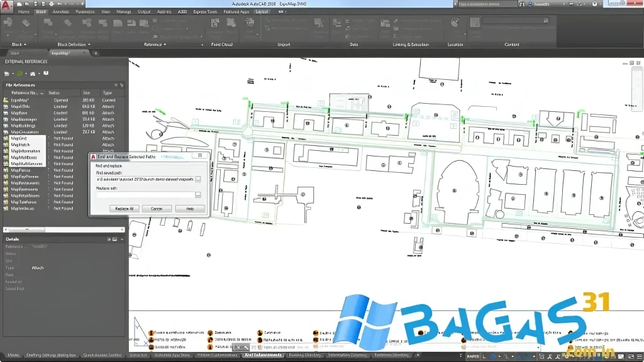Collapse the Details section

122,239
